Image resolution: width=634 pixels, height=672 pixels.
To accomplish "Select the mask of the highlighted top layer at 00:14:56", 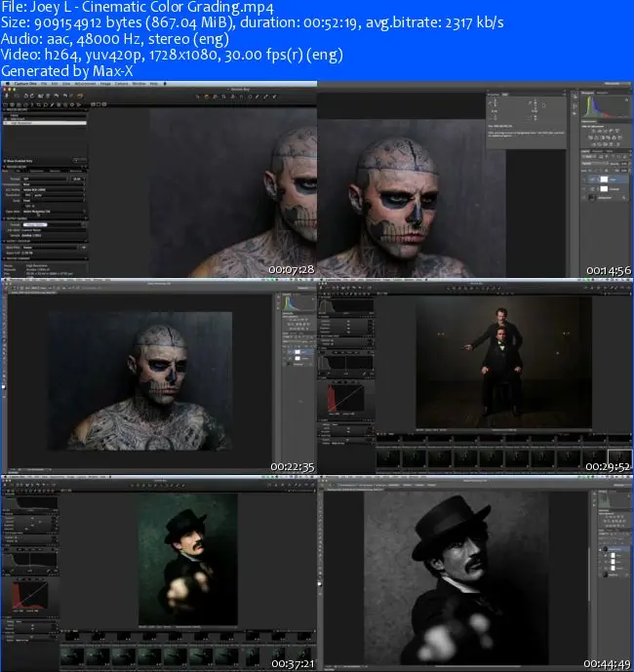I will [605, 179].
